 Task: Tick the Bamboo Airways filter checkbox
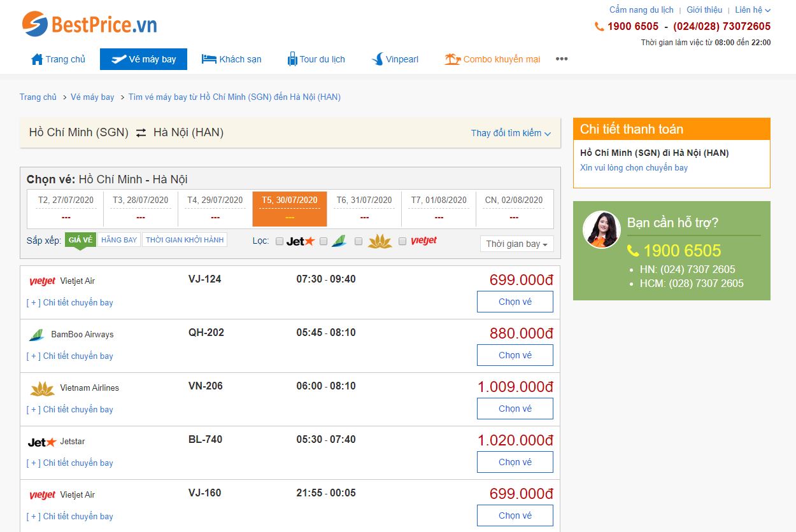(323, 241)
